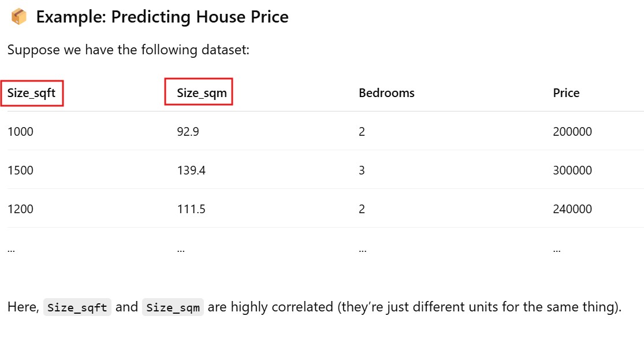Select the Price column header
Viewport: 644px width, 353px height.
(566, 93)
